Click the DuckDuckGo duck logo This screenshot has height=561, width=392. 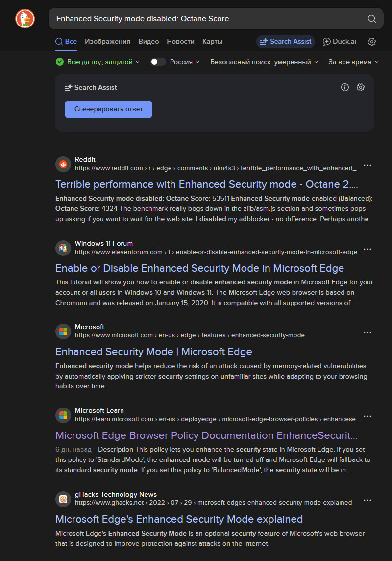pos(25,19)
